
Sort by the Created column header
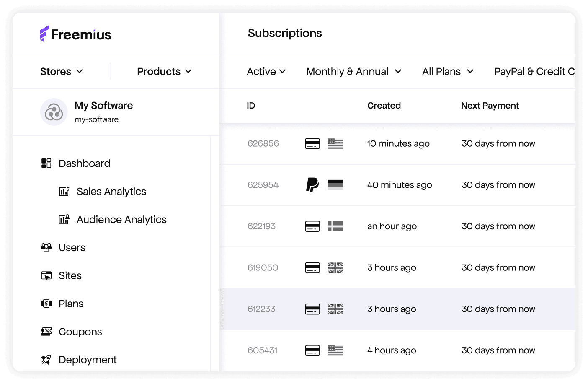coord(384,106)
